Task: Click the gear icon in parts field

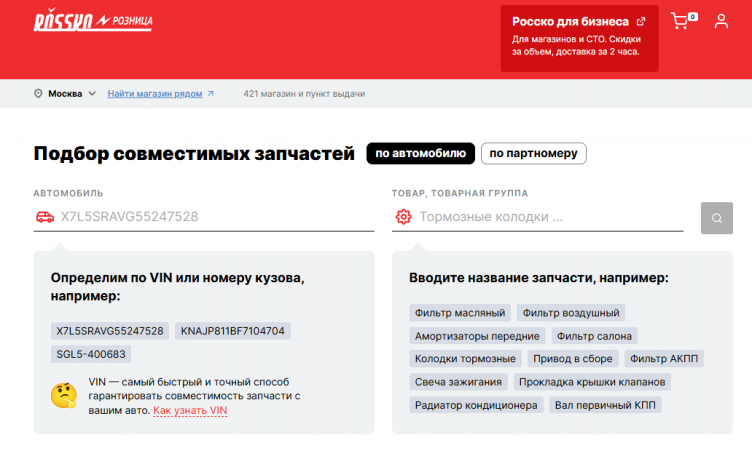Action: [x=403, y=217]
